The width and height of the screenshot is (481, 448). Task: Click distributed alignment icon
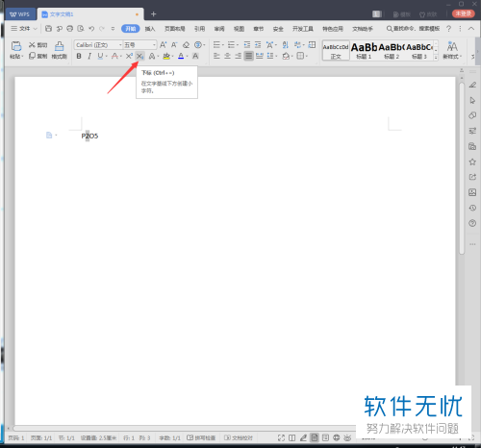pos(260,56)
